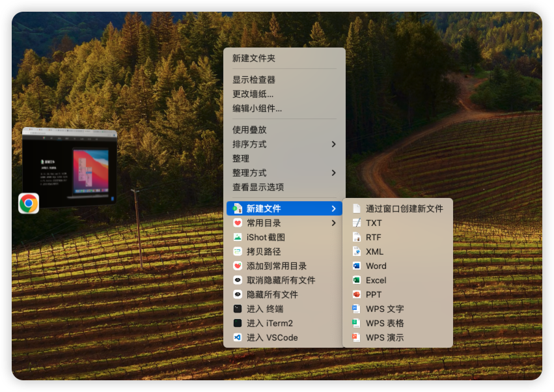Click the VSCode icon in the menu

pos(238,337)
